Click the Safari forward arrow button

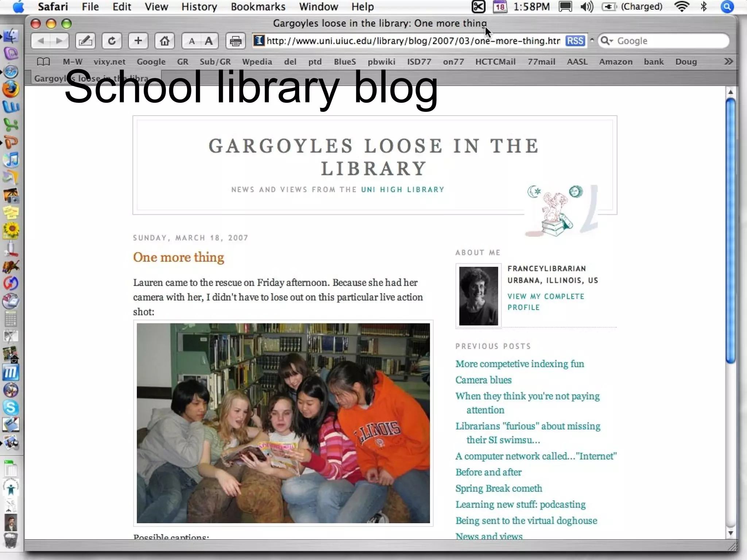59,41
